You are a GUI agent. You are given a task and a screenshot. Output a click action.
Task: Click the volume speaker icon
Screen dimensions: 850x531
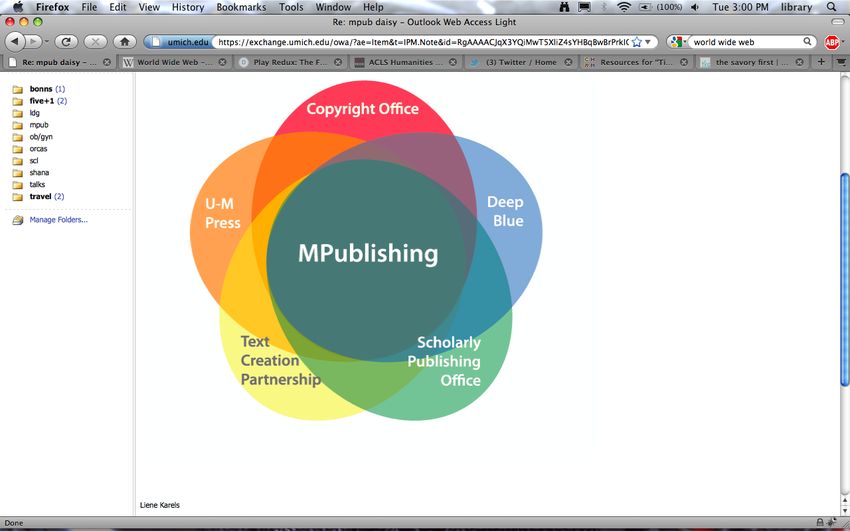[x=694, y=7]
